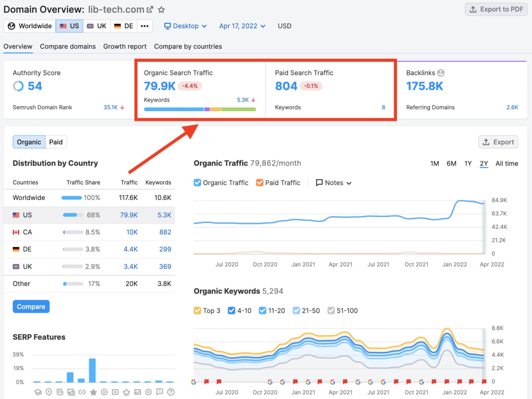
Task: Switch the section to Paid
Action: point(56,142)
